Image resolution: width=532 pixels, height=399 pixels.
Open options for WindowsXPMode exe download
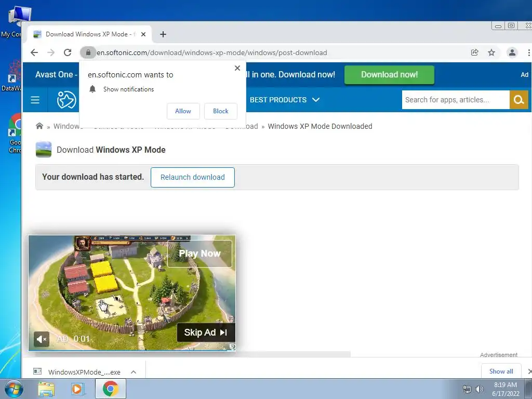pyautogui.click(x=134, y=372)
